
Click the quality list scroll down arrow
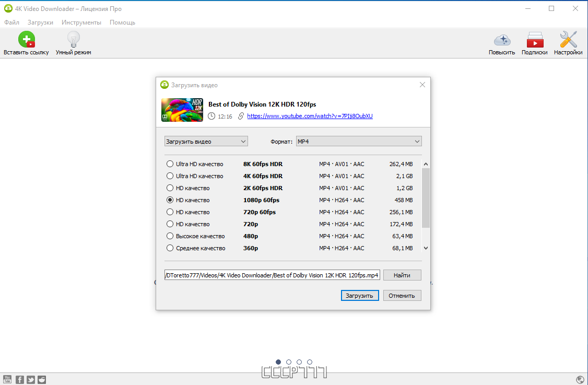point(426,248)
